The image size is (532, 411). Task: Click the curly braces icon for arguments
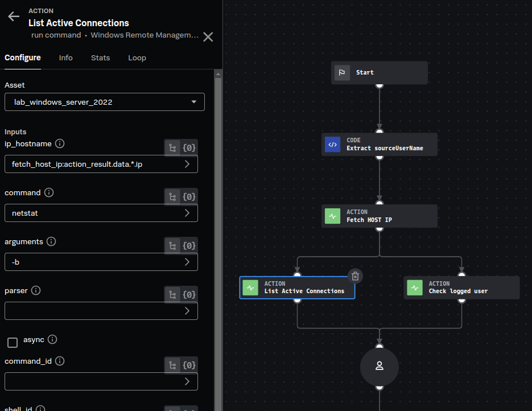pyautogui.click(x=189, y=246)
